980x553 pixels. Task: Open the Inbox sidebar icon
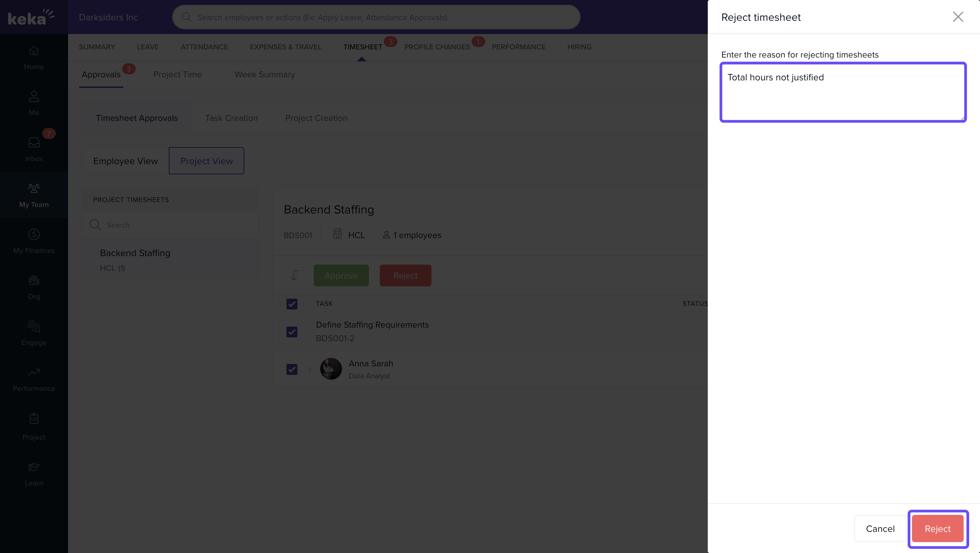click(34, 143)
